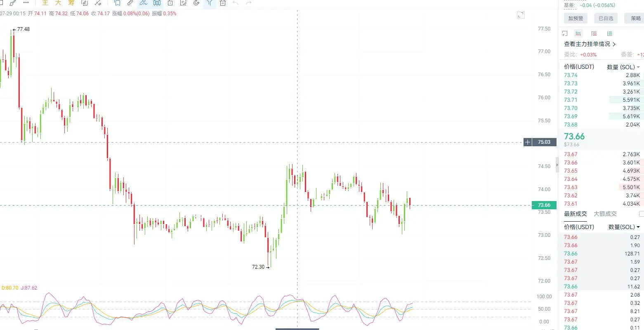Show both buy and sell orders view
The image size is (644, 330).
pyautogui.click(x=578, y=33)
